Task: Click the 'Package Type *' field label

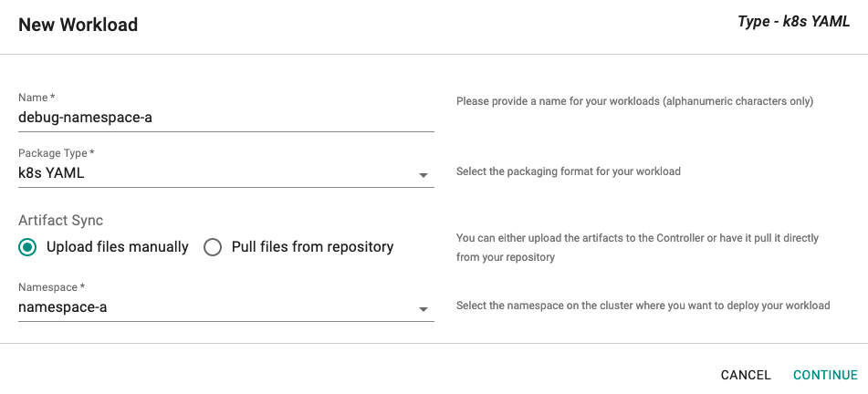Action: coord(57,153)
